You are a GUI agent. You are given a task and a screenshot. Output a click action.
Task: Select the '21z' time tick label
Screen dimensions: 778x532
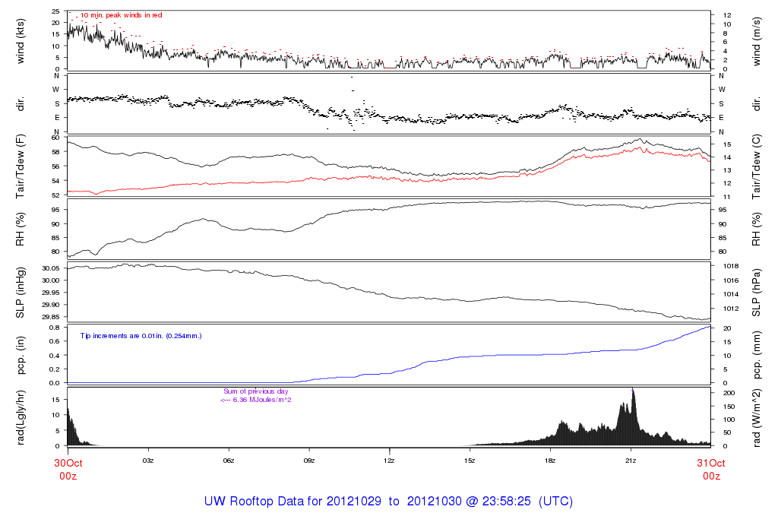[x=630, y=461]
